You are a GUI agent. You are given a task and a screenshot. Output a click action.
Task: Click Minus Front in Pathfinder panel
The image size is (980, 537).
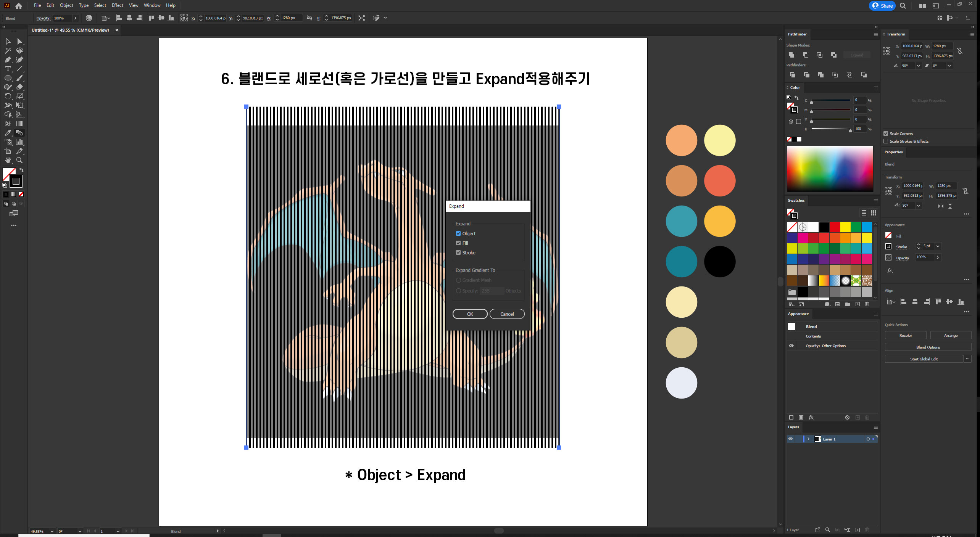pos(806,55)
